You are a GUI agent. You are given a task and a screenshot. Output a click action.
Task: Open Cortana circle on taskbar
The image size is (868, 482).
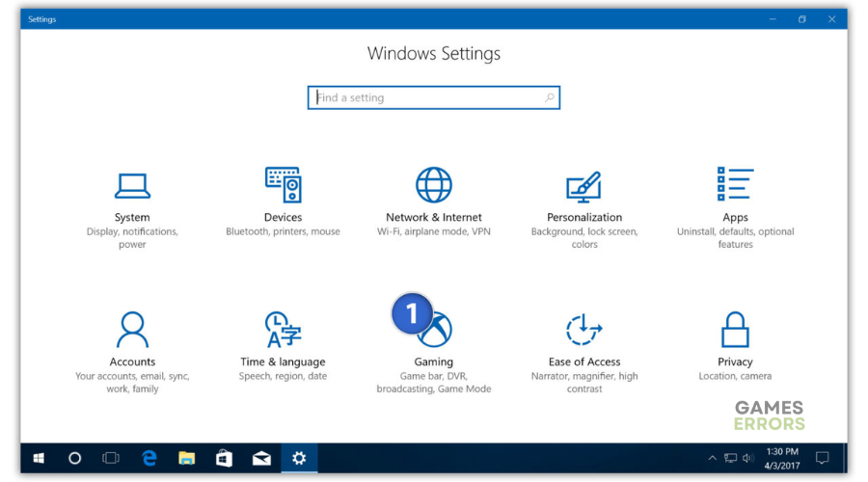pyautogui.click(x=74, y=458)
